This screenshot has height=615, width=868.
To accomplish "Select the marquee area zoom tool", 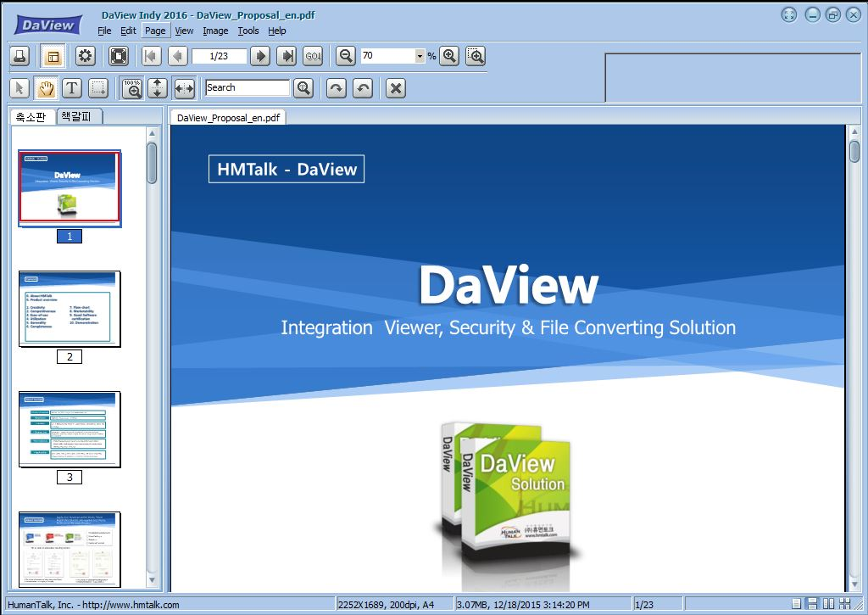I will (x=476, y=56).
